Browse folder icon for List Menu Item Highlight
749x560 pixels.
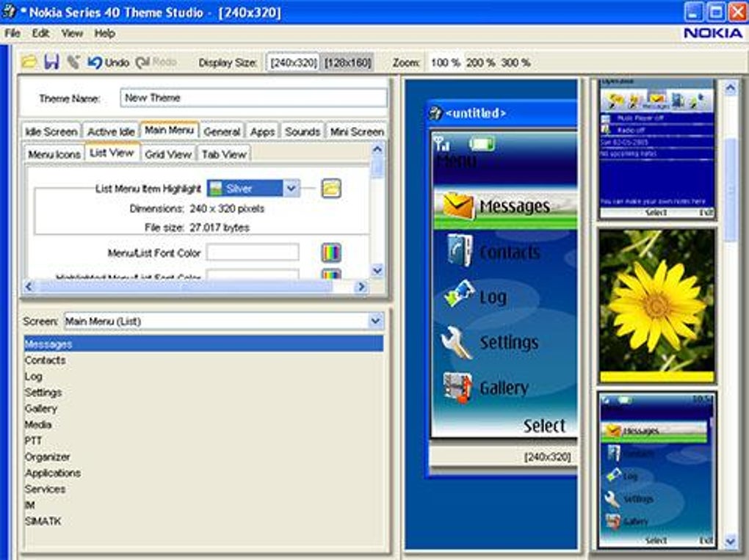(331, 188)
